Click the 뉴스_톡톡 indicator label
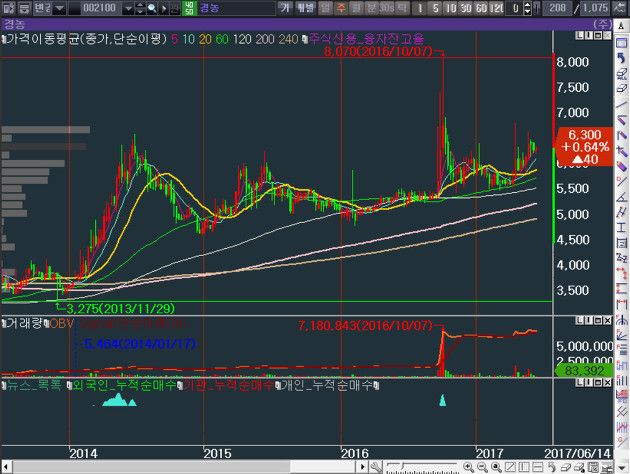This screenshot has height=474, width=630. pos(34,386)
